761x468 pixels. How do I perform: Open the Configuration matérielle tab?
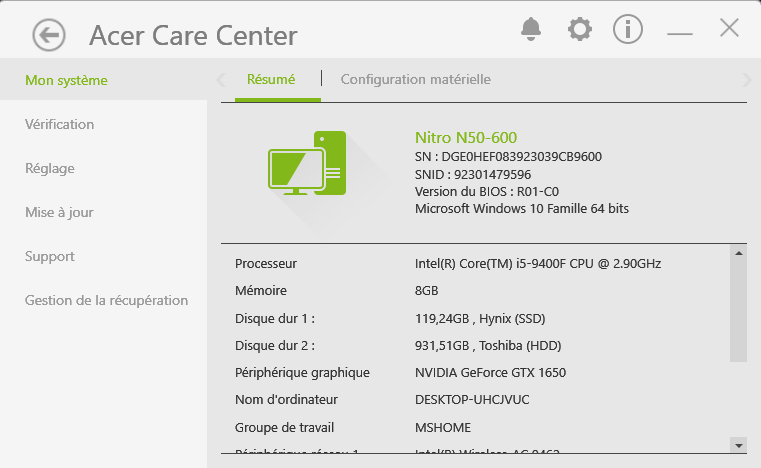(x=416, y=79)
